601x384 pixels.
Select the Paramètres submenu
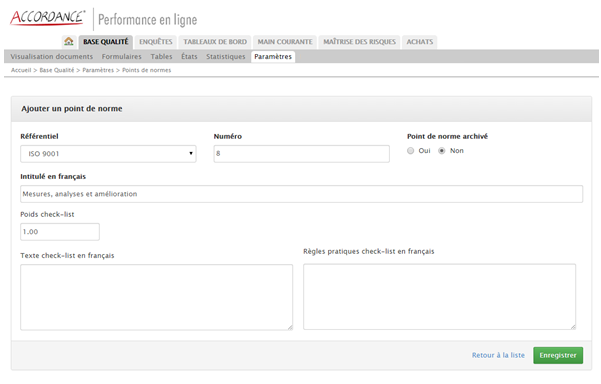pos(273,57)
